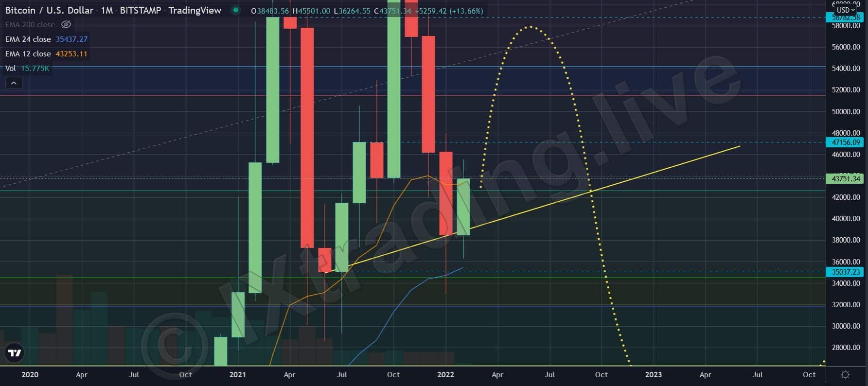The width and height of the screenshot is (868, 386).
Task: Select the Vol indicator legend entry
Action: tap(11, 68)
